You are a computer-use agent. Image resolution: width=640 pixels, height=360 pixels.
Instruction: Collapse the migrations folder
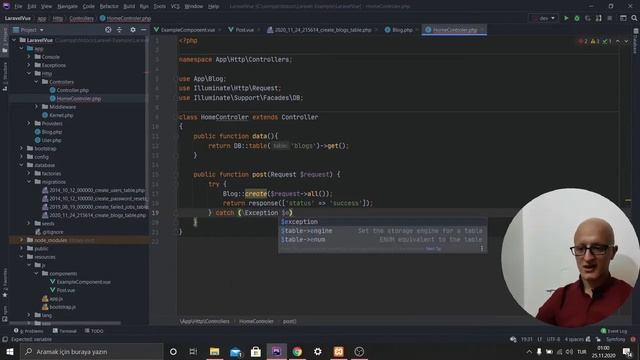tap(29, 182)
